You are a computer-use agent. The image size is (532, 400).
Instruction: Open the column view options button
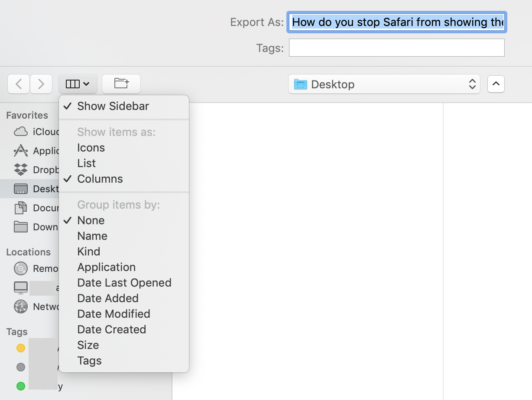78,84
